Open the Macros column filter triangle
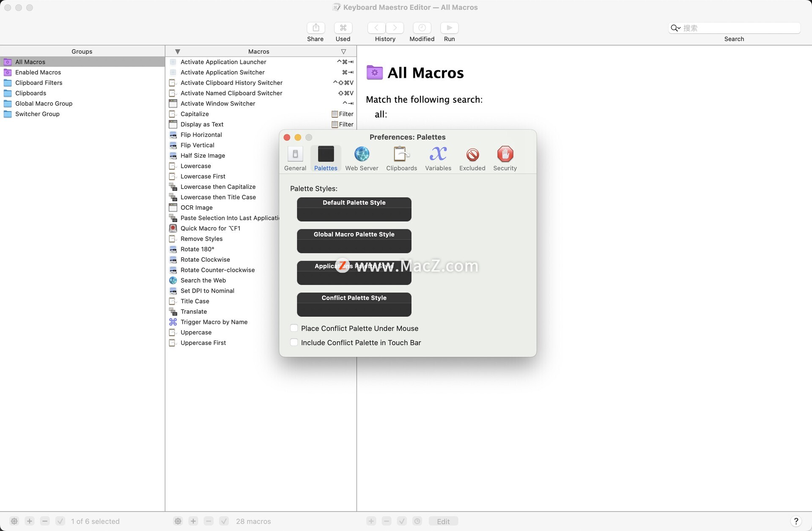Viewport: 812px width, 531px height. coord(343,52)
